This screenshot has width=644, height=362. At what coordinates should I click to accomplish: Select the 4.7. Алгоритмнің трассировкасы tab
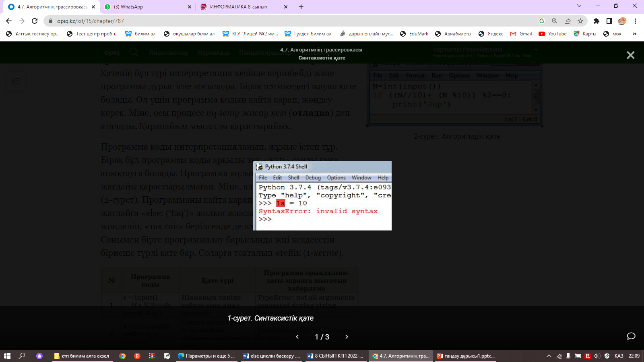pyautogui.click(x=52, y=7)
